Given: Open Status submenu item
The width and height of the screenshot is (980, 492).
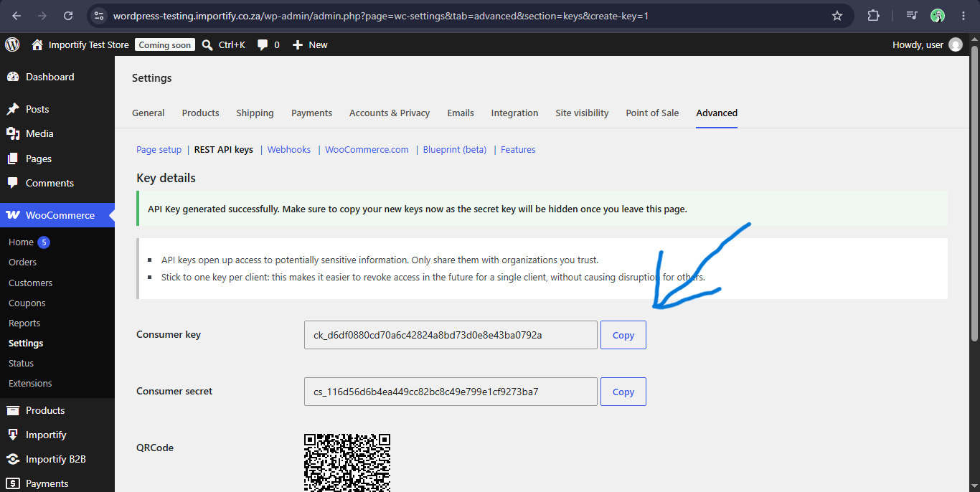Looking at the screenshot, I should click(21, 363).
